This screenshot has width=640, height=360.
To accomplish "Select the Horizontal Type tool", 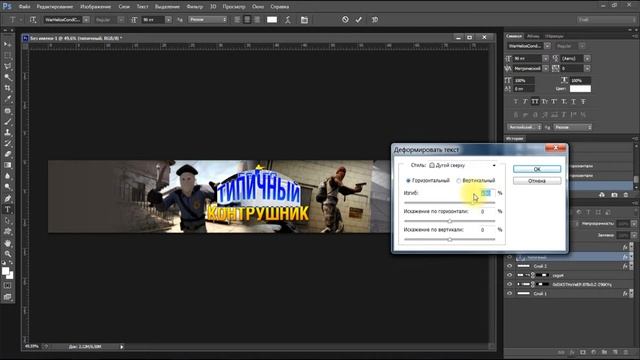I will click(x=7, y=210).
